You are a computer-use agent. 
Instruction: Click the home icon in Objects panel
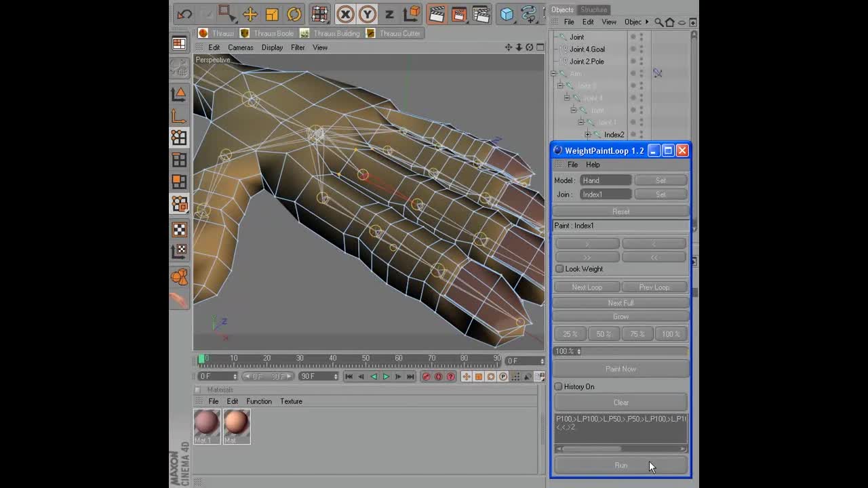(670, 22)
